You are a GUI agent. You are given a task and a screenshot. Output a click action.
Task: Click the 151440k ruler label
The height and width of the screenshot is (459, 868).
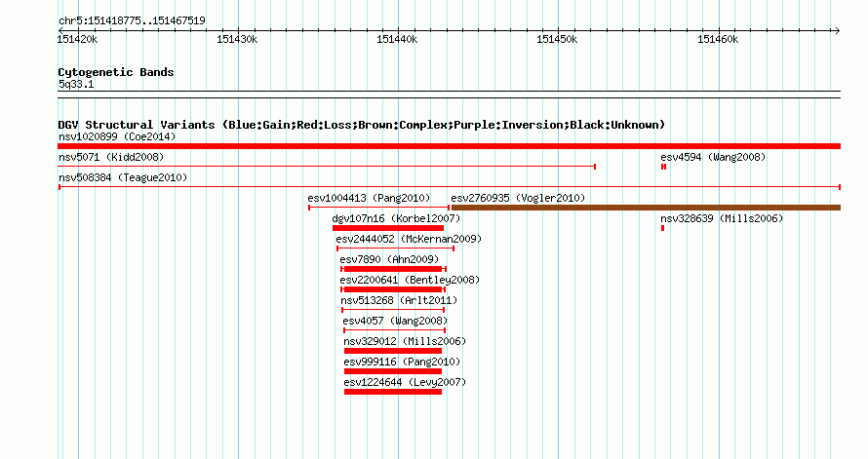pyautogui.click(x=397, y=39)
